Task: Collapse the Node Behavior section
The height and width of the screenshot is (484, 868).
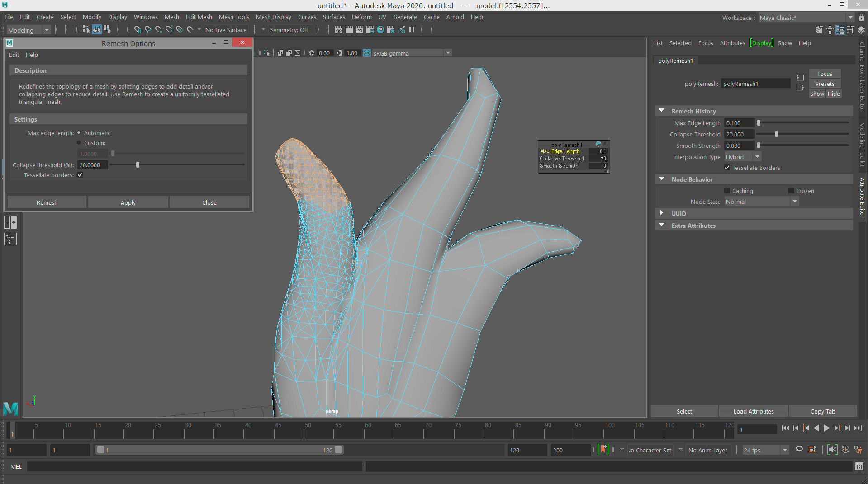Action: click(x=662, y=179)
